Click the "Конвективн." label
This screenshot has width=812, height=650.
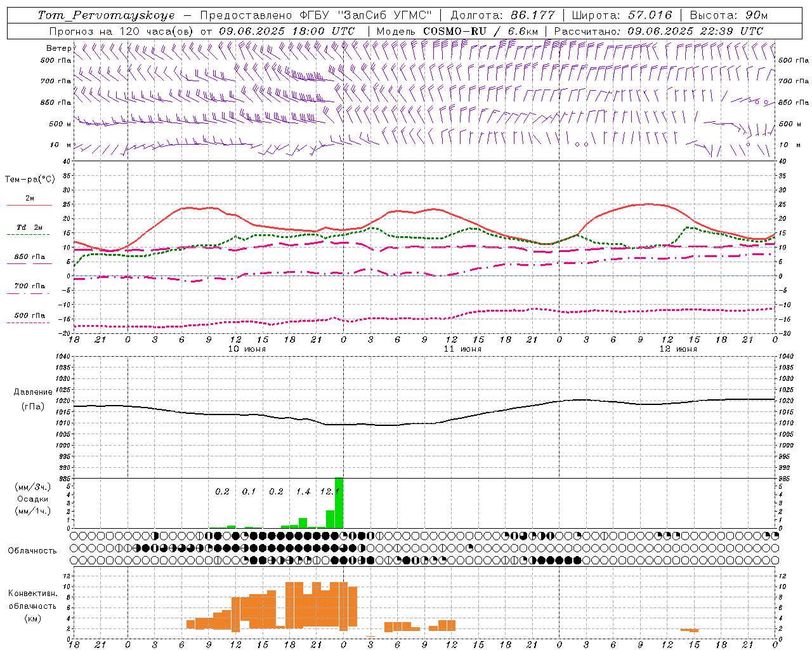click(32, 594)
